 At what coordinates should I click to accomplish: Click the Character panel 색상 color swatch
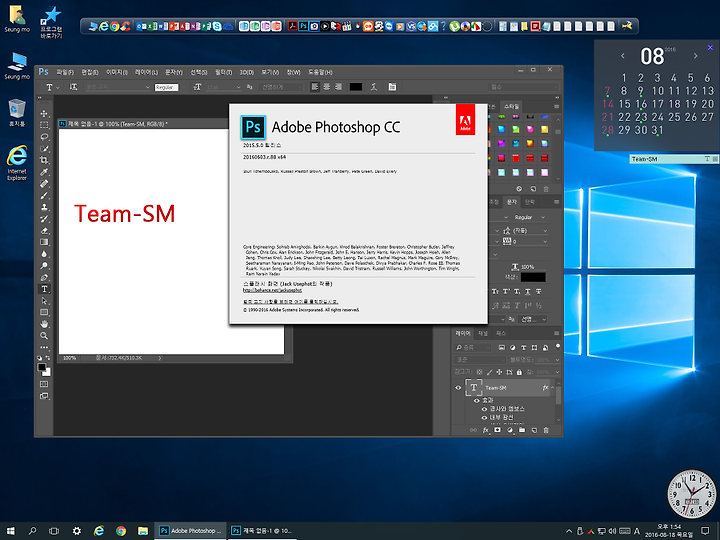click(533, 277)
